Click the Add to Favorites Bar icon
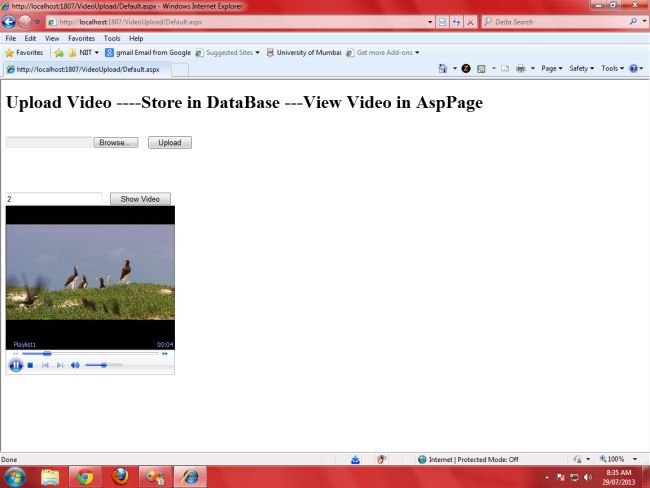The image size is (650, 488). [x=59, y=53]
